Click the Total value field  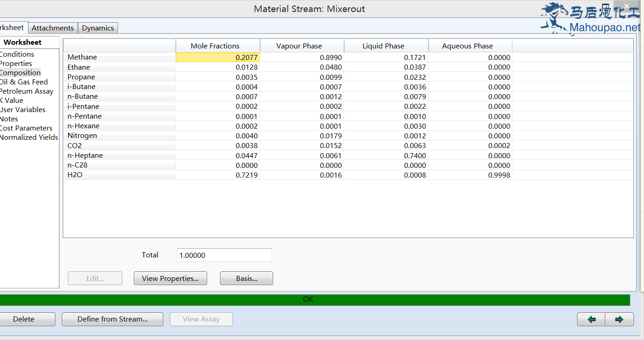[x=224, y=255]
